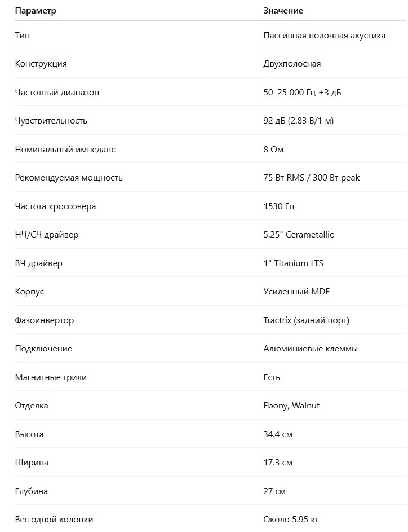This screenshot has width=408, height=532.
Task: Click the Номинальный импеданс label
Action: [65, 150]
